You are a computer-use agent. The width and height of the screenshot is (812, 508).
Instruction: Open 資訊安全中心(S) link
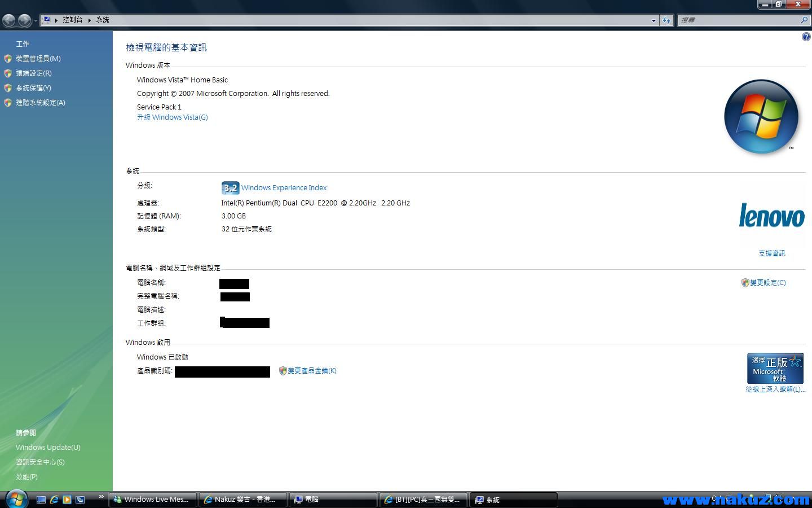tap(40, 462)
